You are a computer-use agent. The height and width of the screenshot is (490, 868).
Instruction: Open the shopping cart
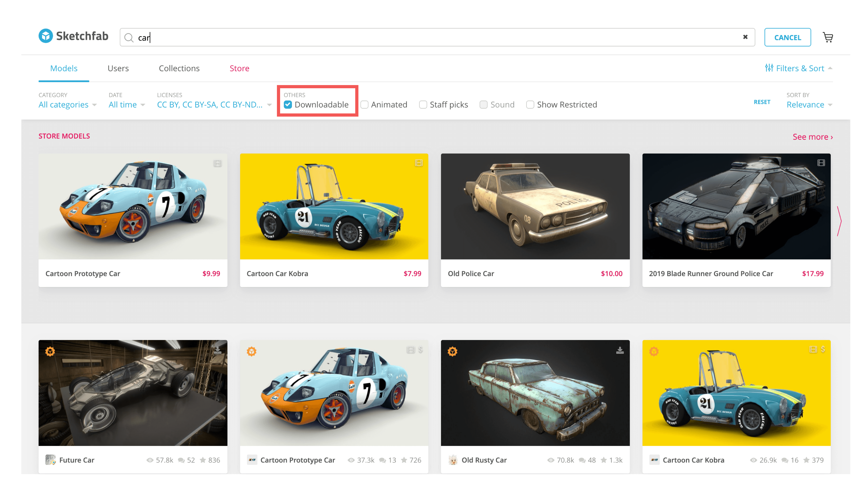pyautogui.click(x=828, y=37)
